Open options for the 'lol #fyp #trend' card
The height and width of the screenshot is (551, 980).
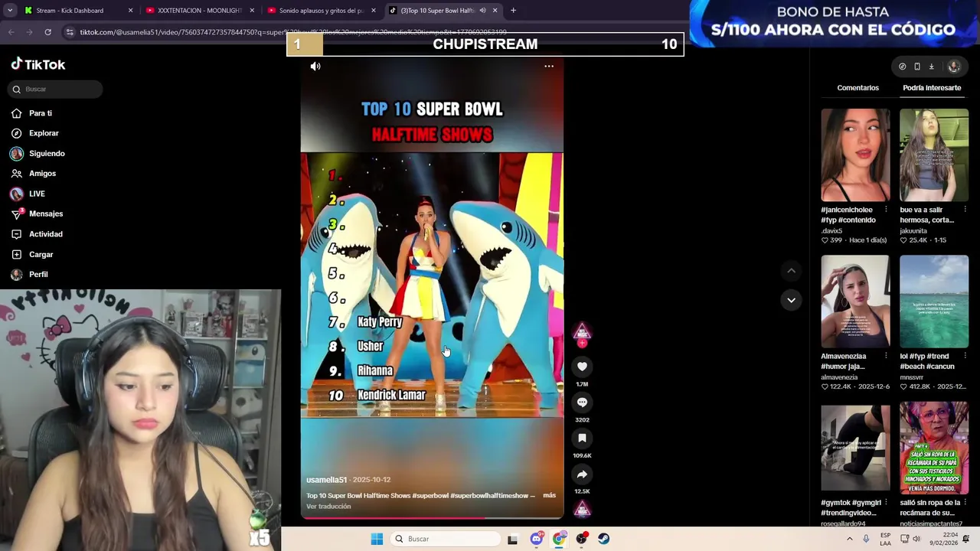965,356
